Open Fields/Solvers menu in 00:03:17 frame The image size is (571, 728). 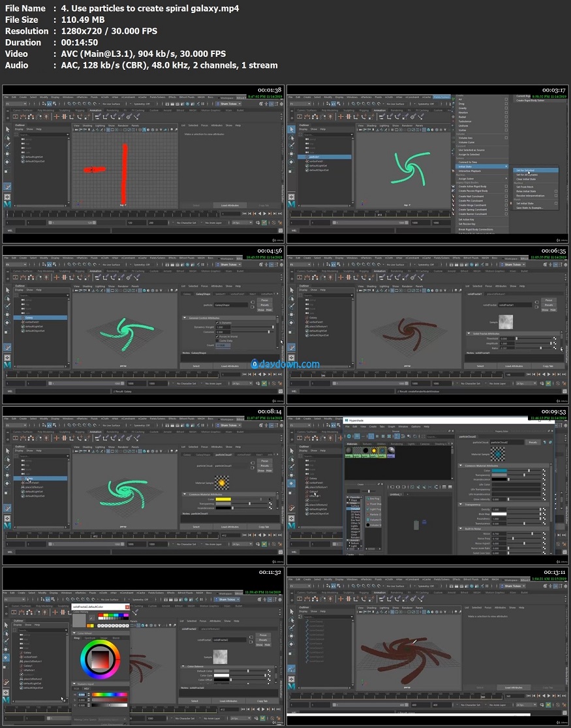click(441, 97)
